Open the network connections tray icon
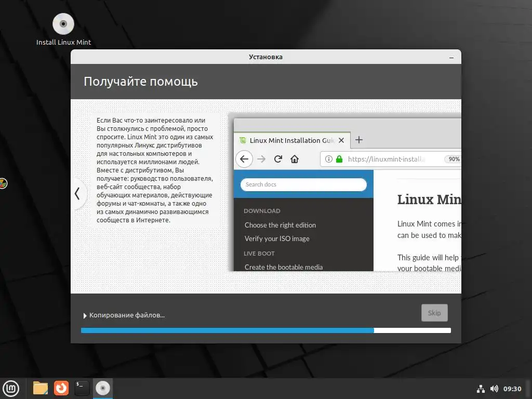The width and height of the screenshot is (532, 399). tap(481, 389)
